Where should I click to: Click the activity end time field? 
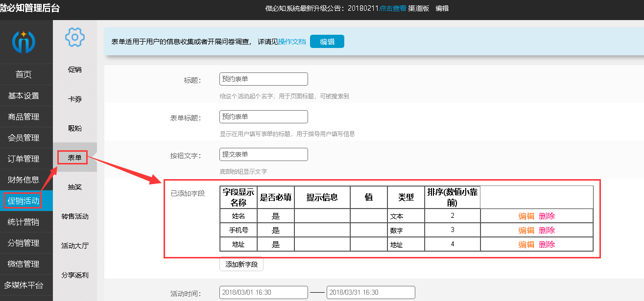tap(371, 292)
